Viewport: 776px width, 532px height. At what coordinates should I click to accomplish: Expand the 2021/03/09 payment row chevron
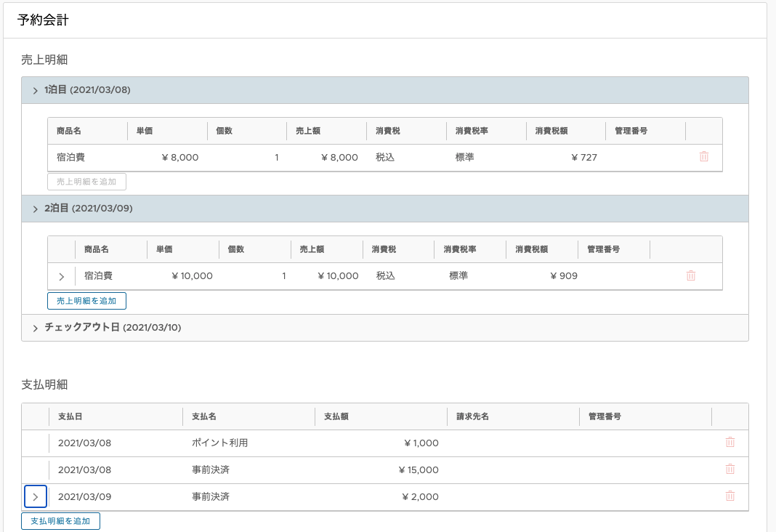coord(35,497)
